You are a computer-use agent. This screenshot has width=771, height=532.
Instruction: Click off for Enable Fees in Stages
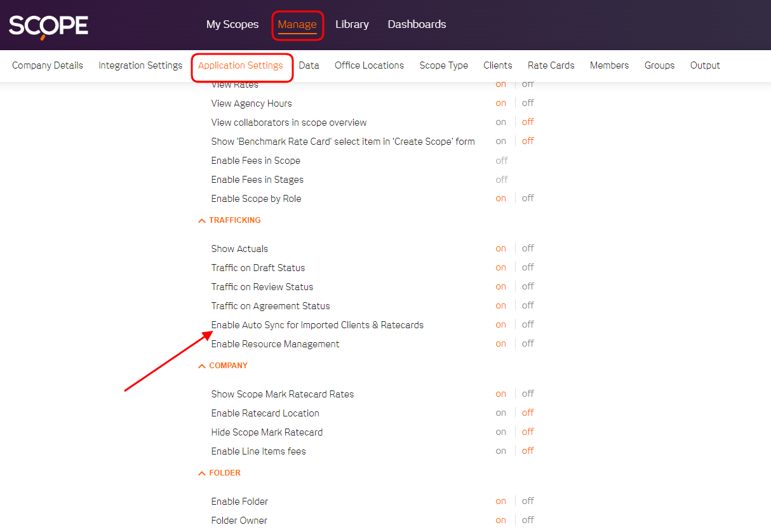[502, 180]
